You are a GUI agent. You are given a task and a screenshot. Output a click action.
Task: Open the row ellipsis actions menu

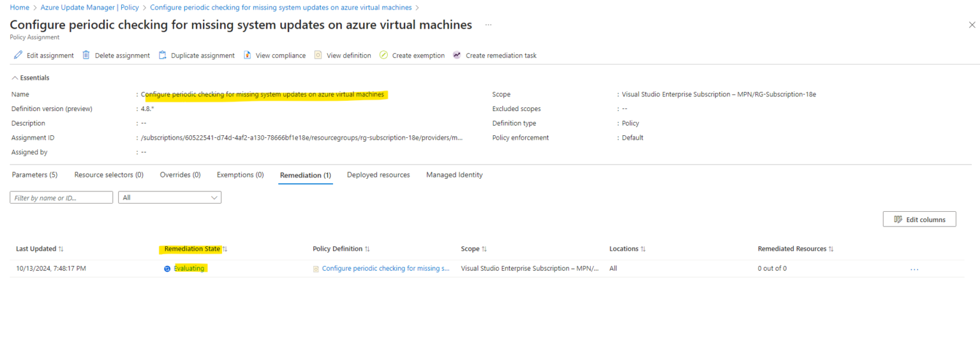(x=914, y=269)
